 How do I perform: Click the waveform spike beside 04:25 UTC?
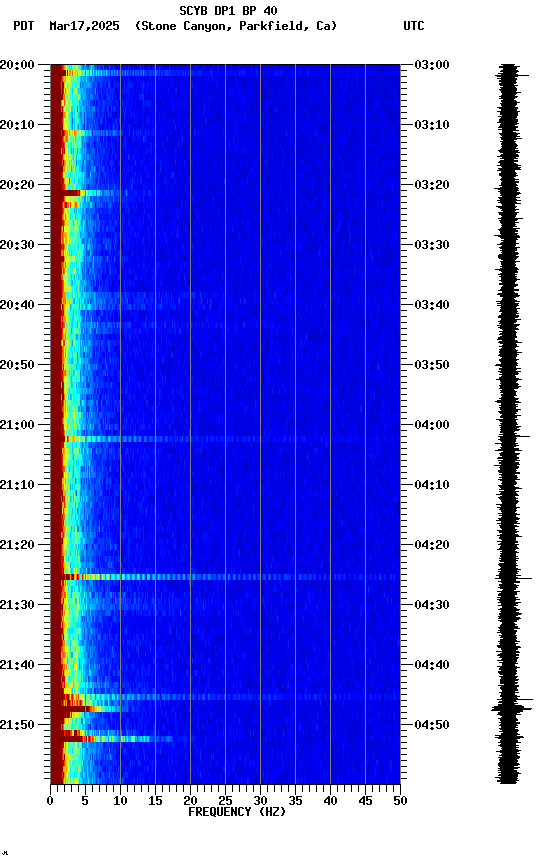(515, 578)
